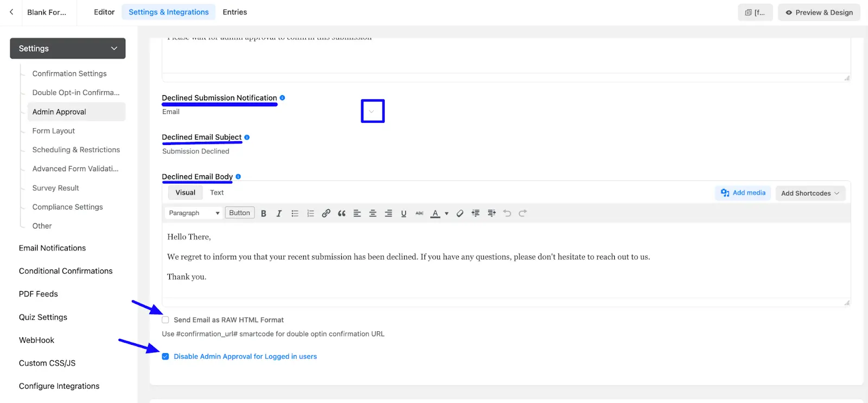Screen dimensions: 868x403
Task: Open Configure Integrations section
Action: pyautogui.click(x=59, y=386)
